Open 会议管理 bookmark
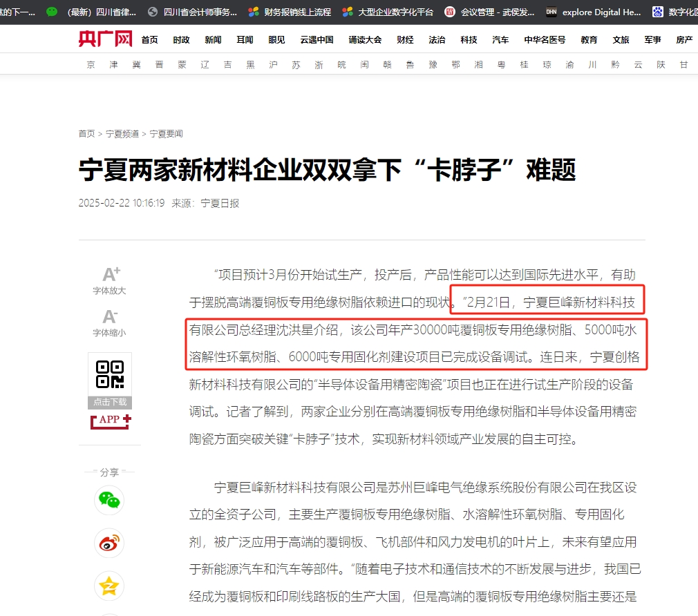 490,12
